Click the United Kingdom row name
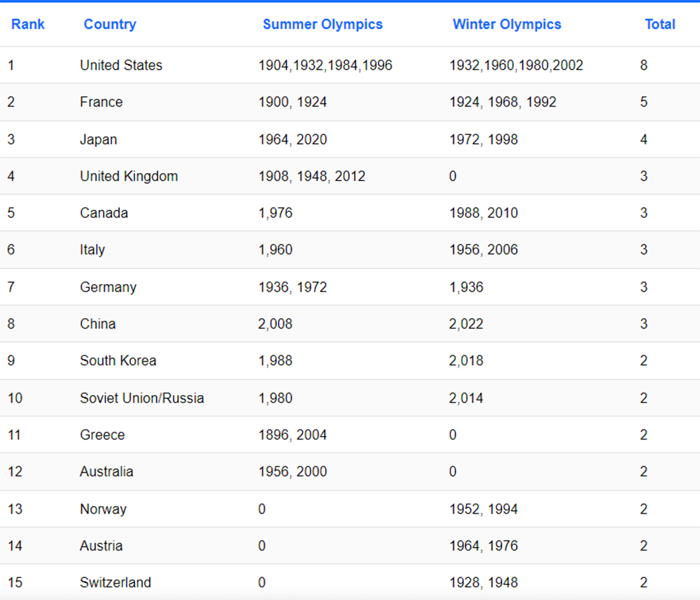The height and width of the screenshot is (600, 700). tap(129, 176)
